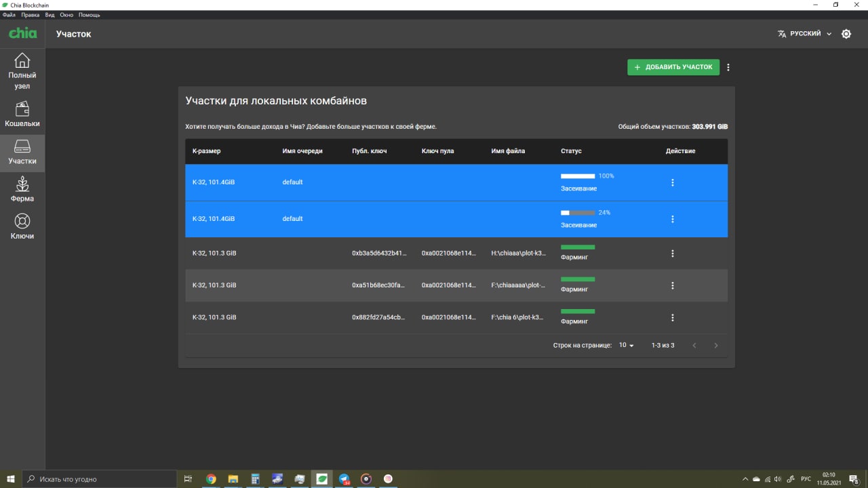Open actions menu for the 24% seeding plot
The height and width of the screenshot is (488, 868).
click(672, 219)
